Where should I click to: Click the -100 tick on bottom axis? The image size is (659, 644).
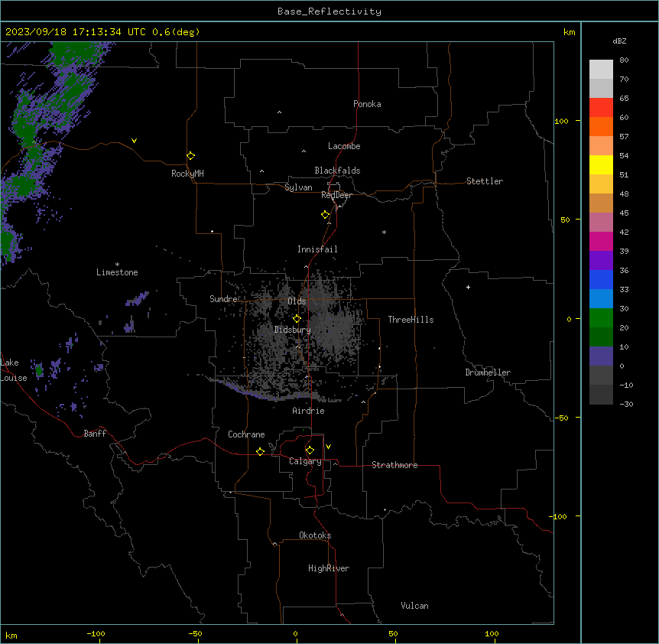(x=96, y=633)
